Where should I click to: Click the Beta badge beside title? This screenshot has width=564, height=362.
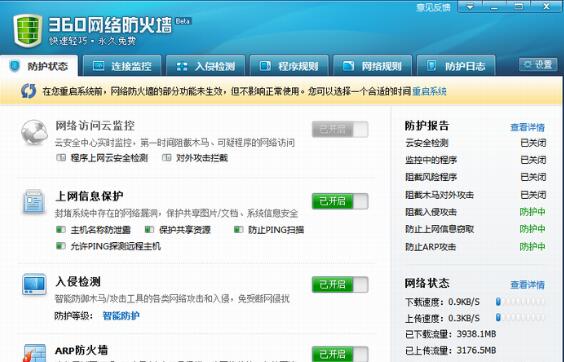coord(183,21)
